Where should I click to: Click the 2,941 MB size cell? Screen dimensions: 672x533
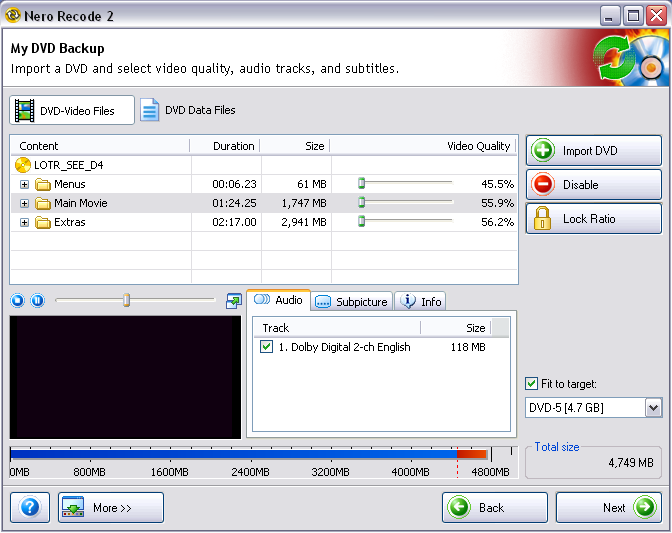pos(304,222)
